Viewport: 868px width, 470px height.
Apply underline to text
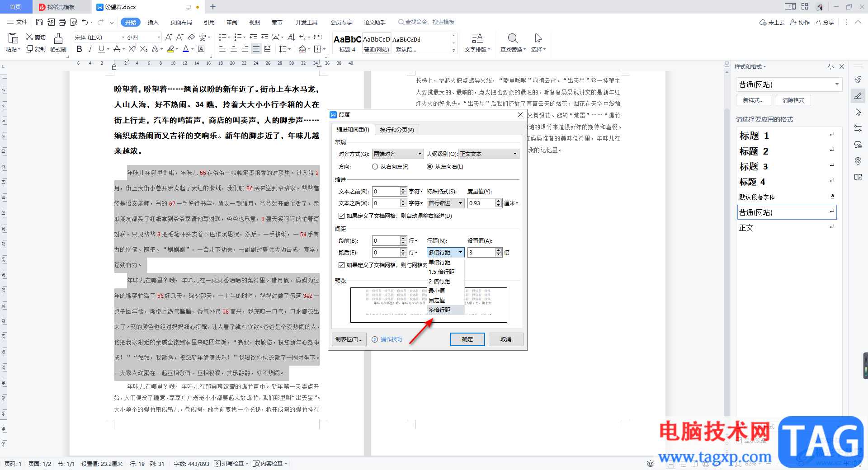pos(101,49)
